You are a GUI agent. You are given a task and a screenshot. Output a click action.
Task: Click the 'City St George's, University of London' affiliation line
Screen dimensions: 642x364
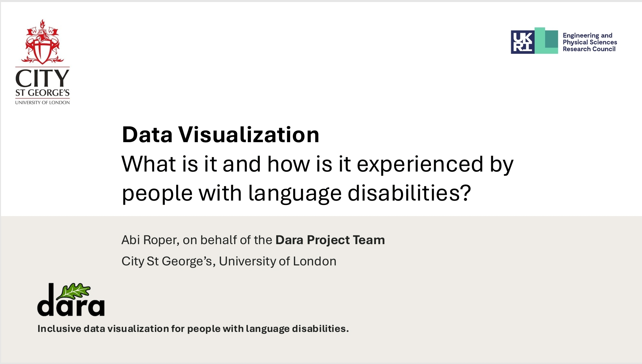click(x=229, y=261)
